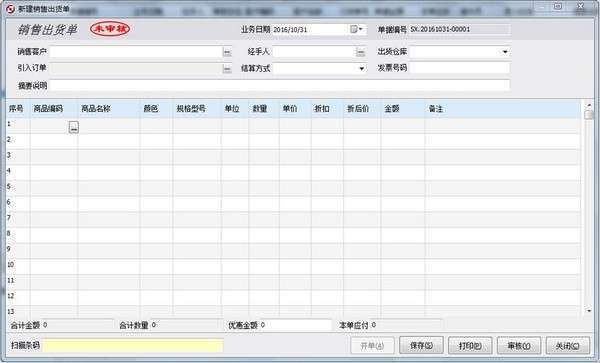Image resolution: width=600 pixels, height=363 pixels.
Task: Click the 保存(S) button
Action: [421, 346]
